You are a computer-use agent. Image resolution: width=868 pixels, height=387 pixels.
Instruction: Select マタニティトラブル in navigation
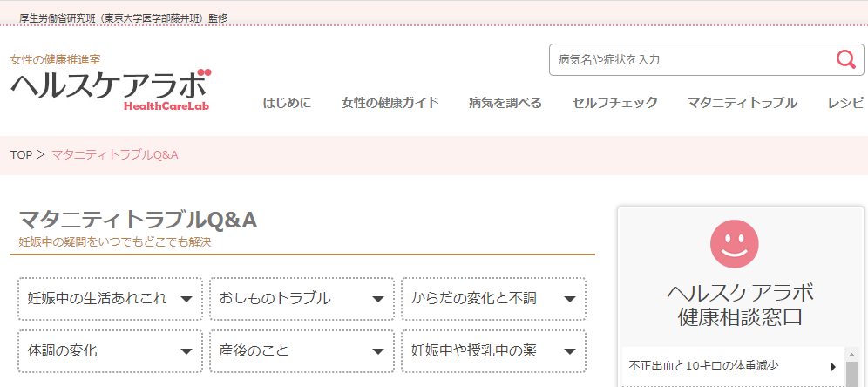tap(743, 103)
